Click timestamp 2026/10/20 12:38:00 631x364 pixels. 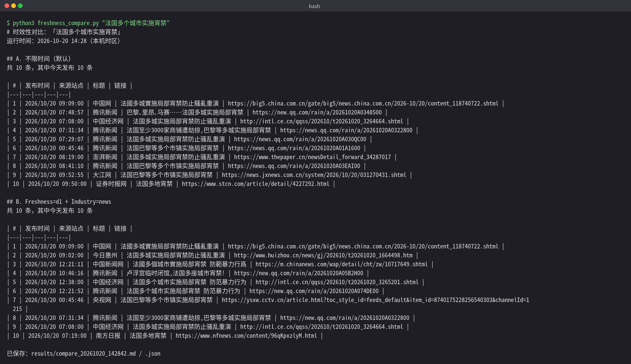tap(54, 282)
